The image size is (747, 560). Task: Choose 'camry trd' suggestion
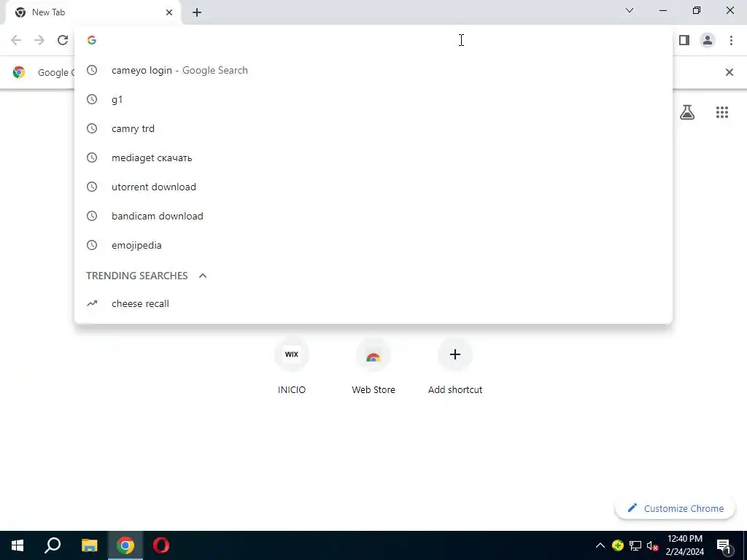(373, 128)
